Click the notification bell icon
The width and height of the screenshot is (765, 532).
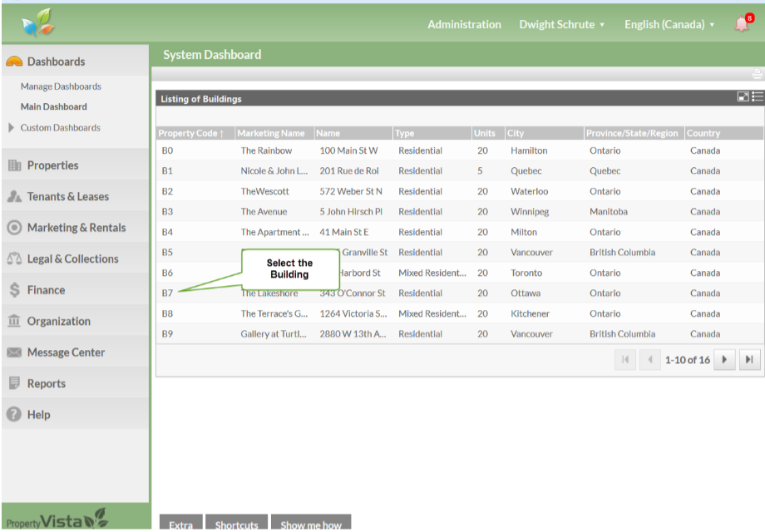(742, 24)
